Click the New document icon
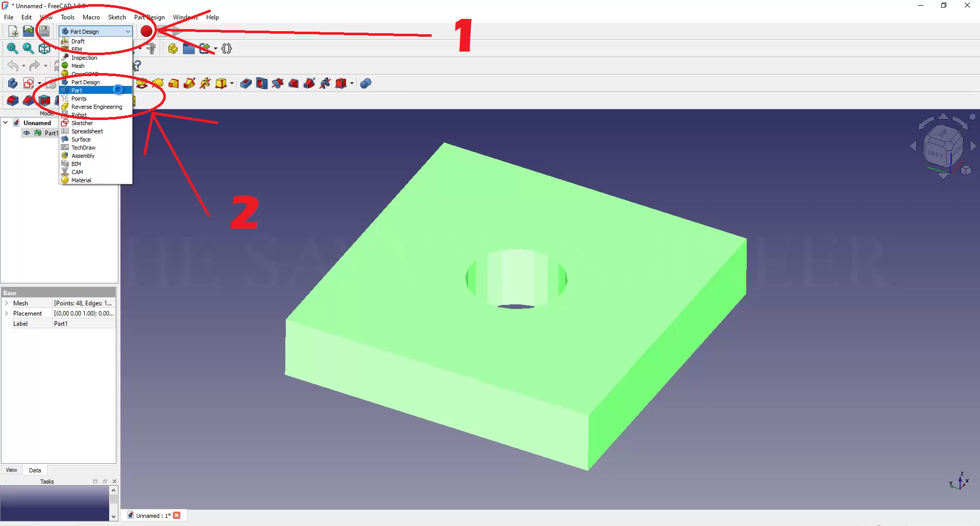The image size is (980, 526). [x=13, y=31]
